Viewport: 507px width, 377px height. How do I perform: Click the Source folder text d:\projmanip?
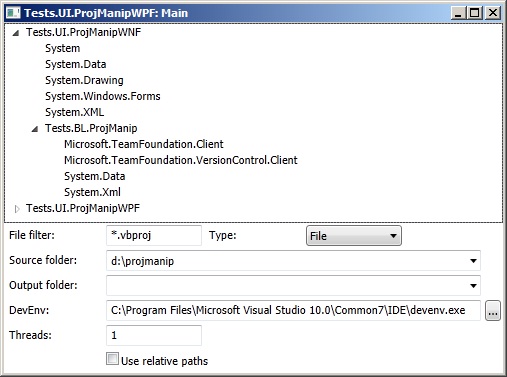point(143,261)
